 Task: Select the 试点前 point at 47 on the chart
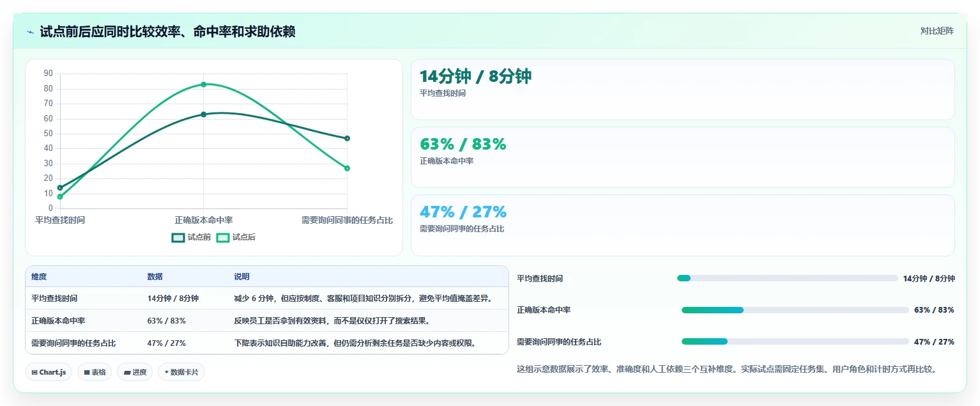click(347, 138)
